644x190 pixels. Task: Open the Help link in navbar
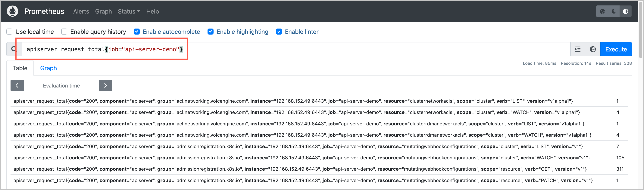tap(152, 11)
